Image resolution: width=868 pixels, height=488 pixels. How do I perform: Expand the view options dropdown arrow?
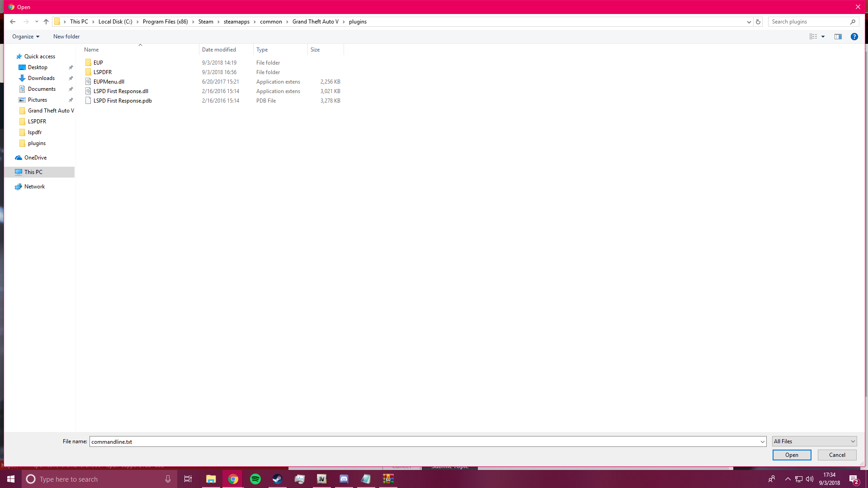823,37
